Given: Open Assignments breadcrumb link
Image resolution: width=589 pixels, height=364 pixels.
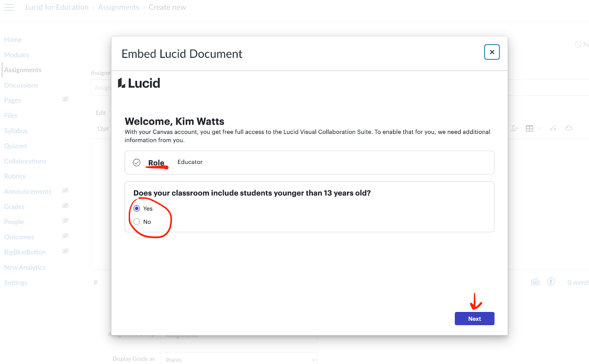Looking at the screenshot, I should point(119,7).
